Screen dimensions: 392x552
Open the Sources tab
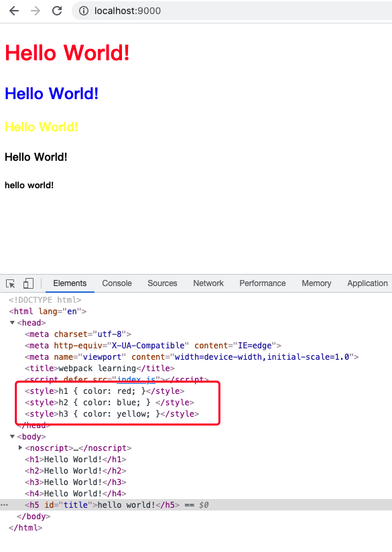[x=162, y=283]
